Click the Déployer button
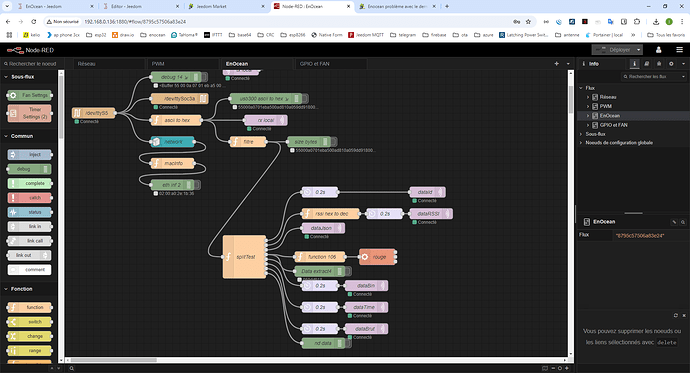The width and height of the screenshot is (690, 373). coord(613,50)
